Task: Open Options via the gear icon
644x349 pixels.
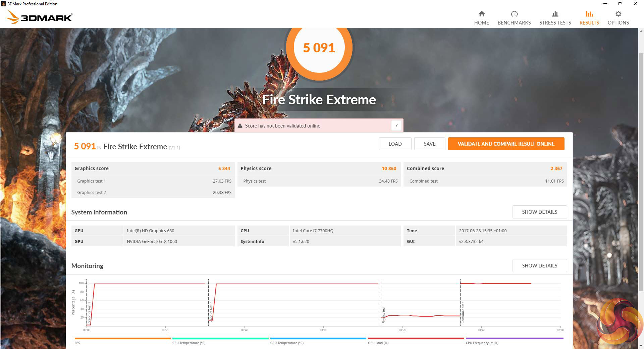Action: click(618, 14)
